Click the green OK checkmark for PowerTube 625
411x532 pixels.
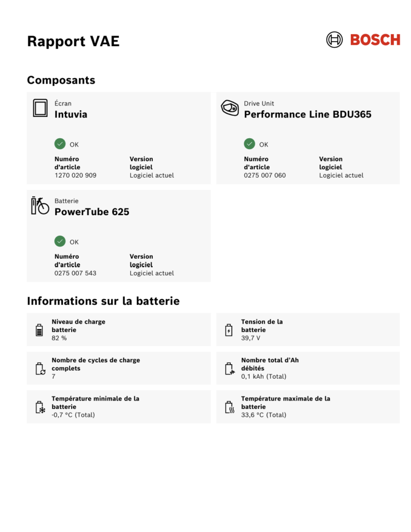click(x=60, y=242)
